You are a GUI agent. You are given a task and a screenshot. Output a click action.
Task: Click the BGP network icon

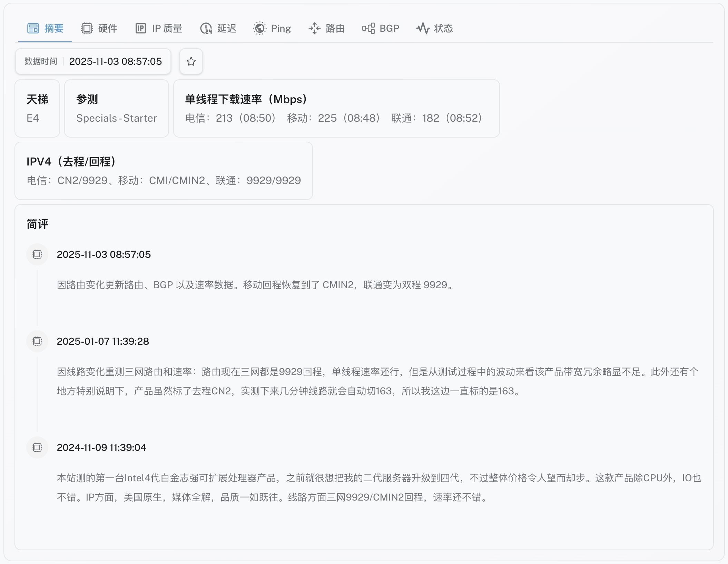click(x=368, y=28)
